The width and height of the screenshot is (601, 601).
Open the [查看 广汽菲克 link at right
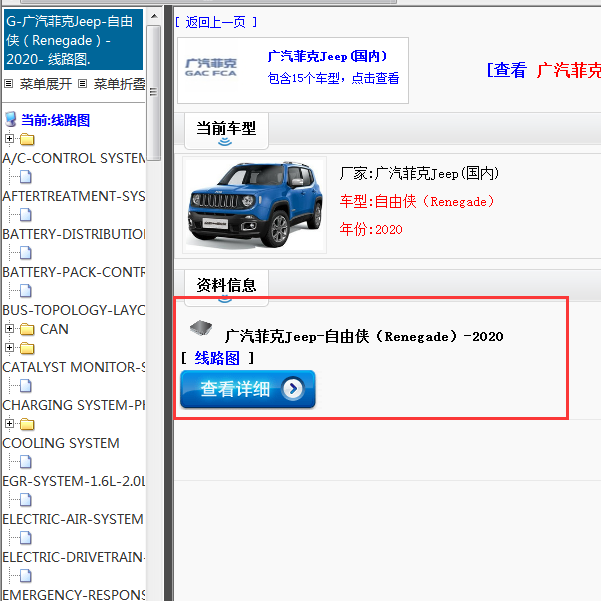[x=544, y=70]
